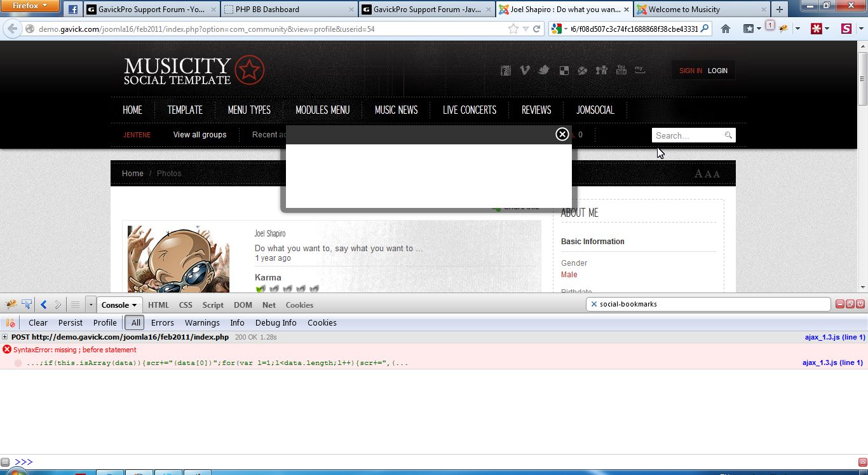Image resolution: width=868 pixels, height=475 pixels.
Task: Click the red SIGN IN link
Action: (x=691, y=71)
